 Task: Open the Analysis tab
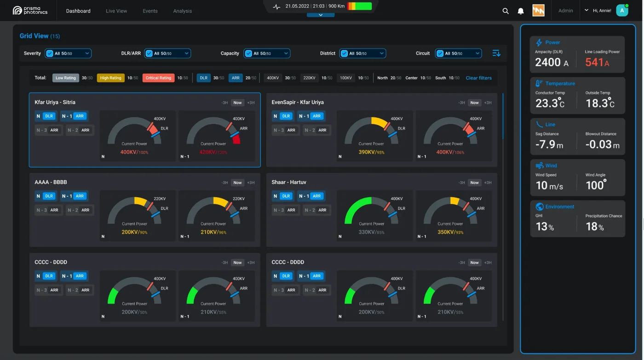[x=183, y=11]
